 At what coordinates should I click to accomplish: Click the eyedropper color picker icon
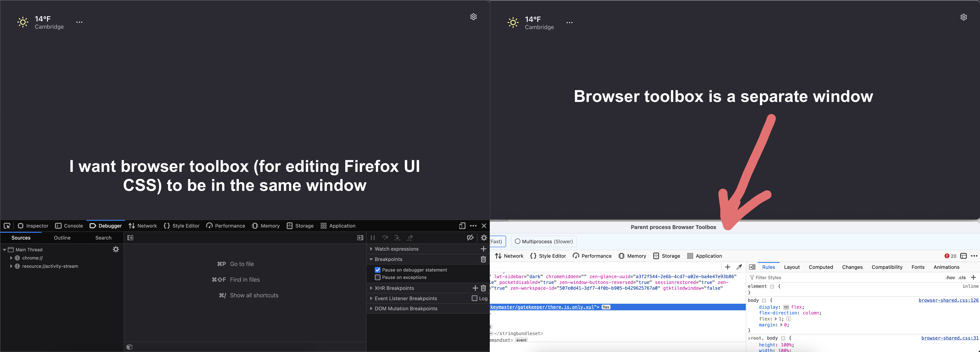(x=739, y=267)
